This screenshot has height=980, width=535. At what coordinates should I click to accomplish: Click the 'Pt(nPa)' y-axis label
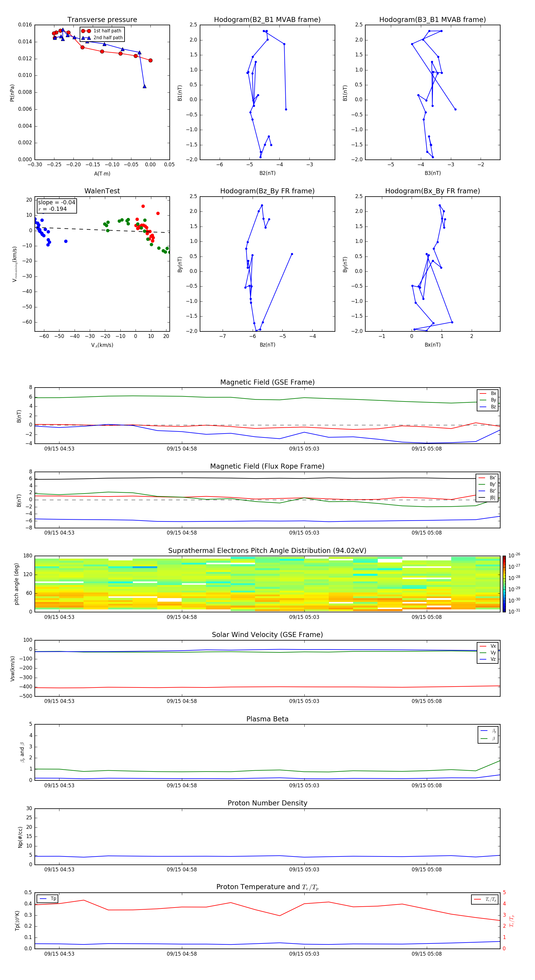12,93
